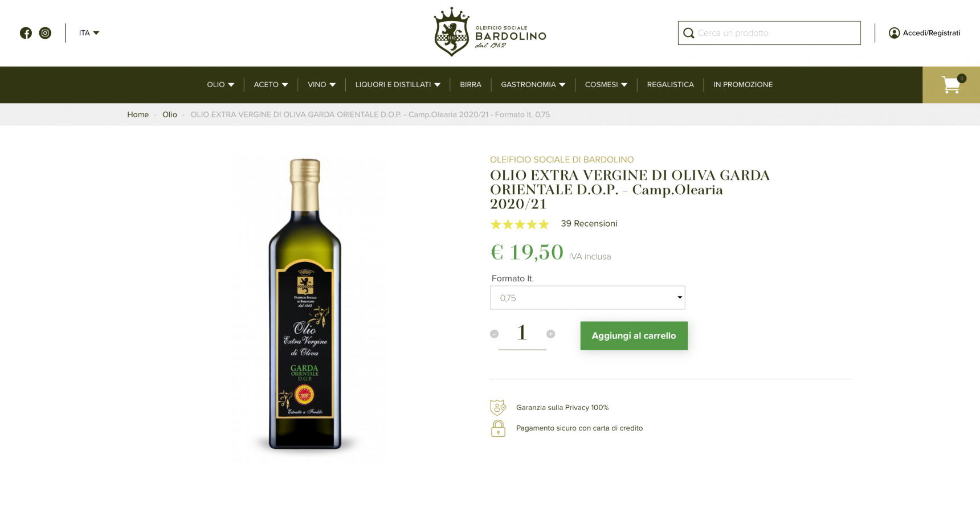Open the BIRRA menu item

(x=471, y=85)
